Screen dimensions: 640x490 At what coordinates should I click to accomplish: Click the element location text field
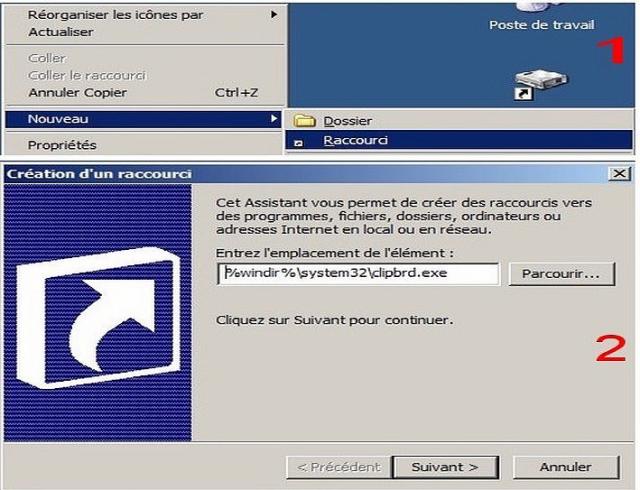click(358, 273)
